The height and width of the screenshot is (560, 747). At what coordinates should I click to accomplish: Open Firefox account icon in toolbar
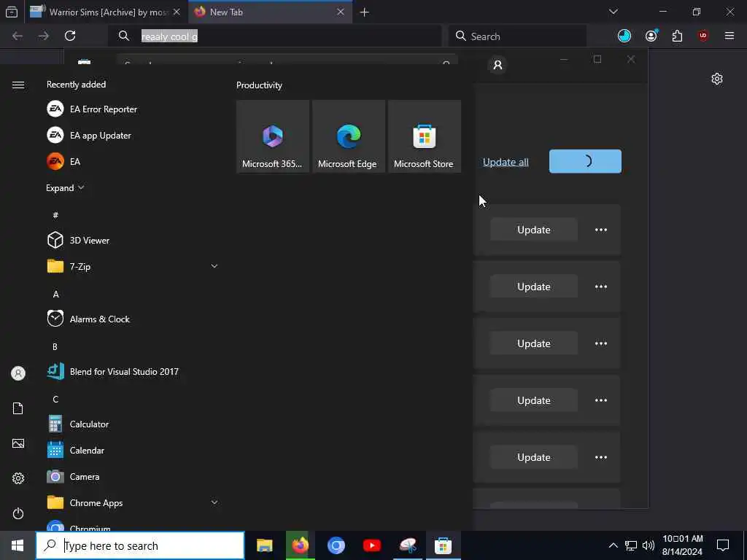point(651,36)
